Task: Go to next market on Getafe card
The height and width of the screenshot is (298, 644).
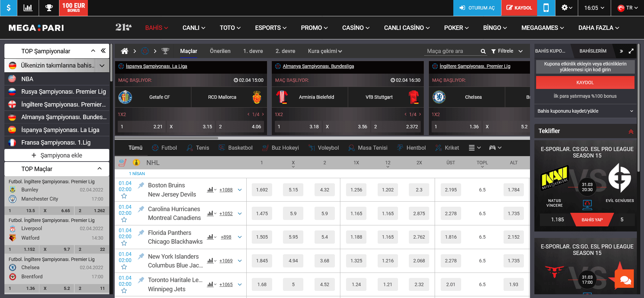Action: coord(263,114)
